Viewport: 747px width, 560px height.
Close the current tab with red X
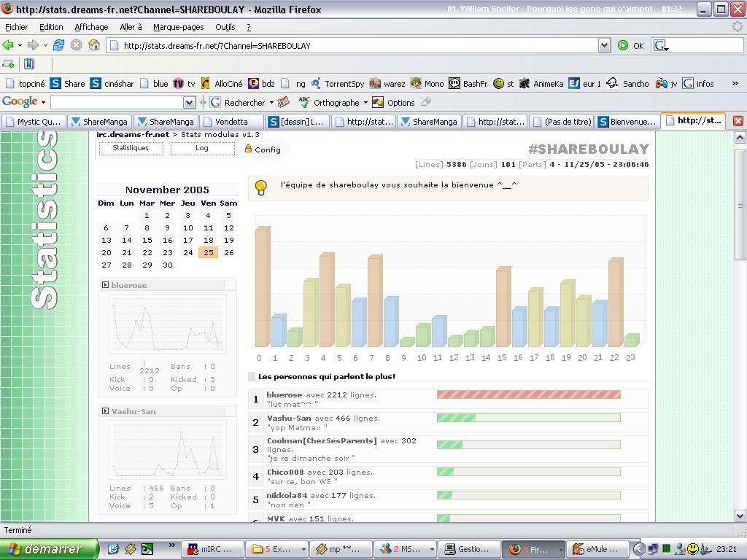[x=738, y=121]
